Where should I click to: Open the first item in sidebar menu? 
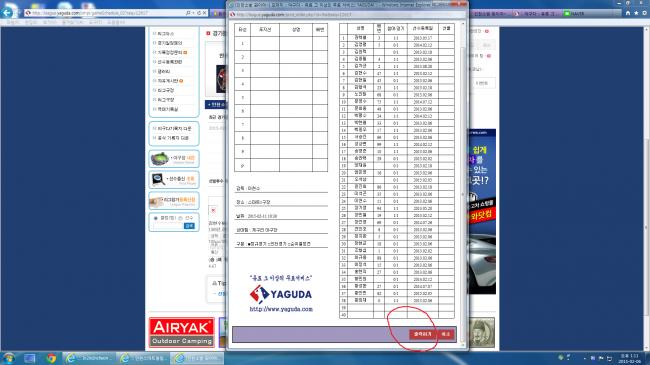click(x=165, y=34)
